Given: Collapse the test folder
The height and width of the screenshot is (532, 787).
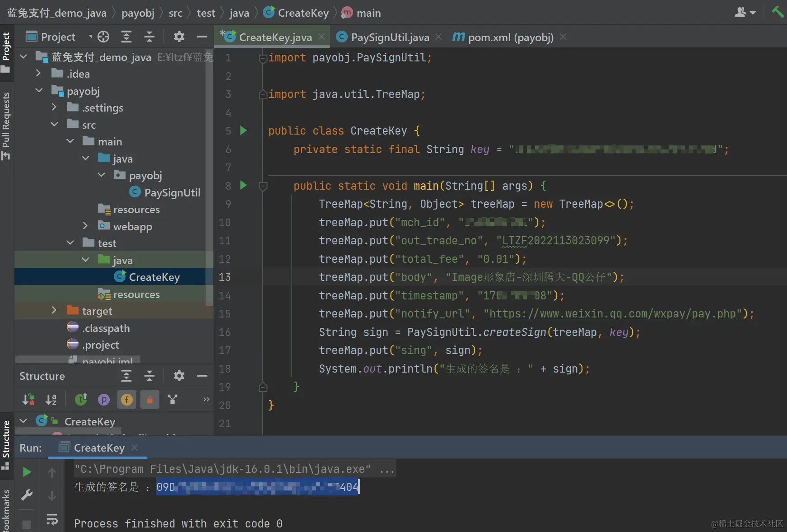Looking at the screenshot, I should (70, 243).
